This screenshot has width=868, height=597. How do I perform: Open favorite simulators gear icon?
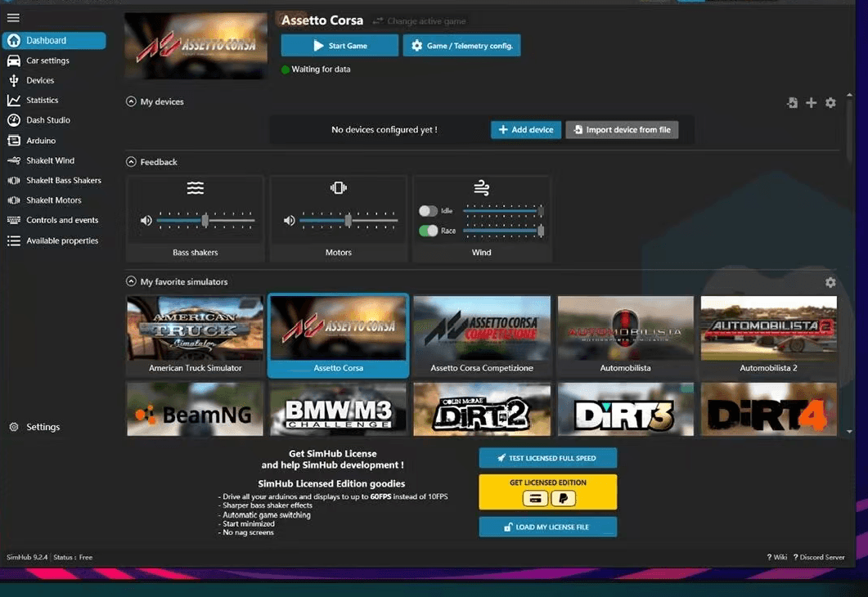click(x=830, y=282)
